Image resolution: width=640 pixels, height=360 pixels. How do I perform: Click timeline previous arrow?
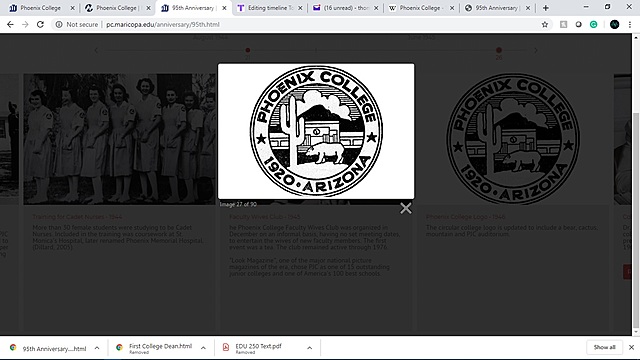click(96, 51)
